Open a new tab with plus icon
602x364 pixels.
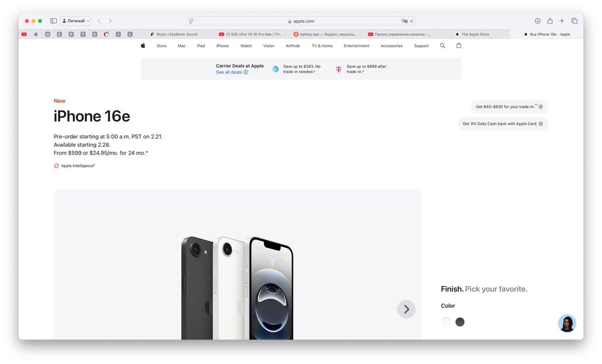click(562, 21)
